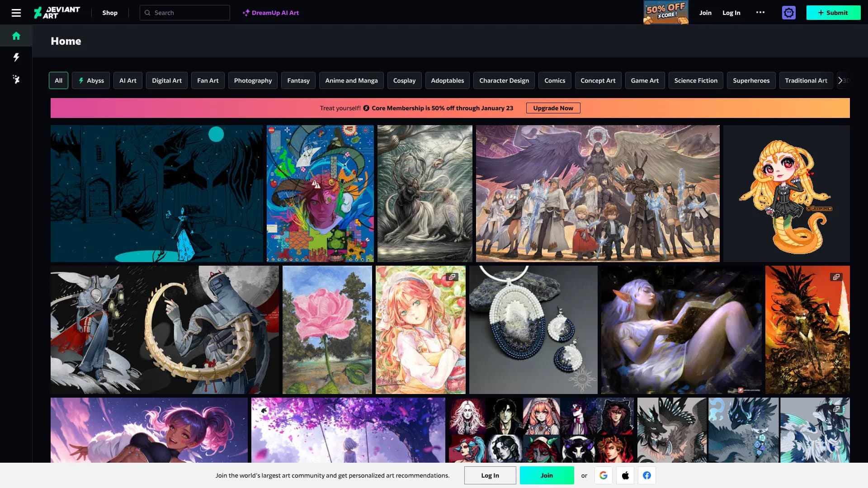Click the 50% off Core promo banner
Image resolution: width=868 pixels, height=488 pixels.
click(665, 13)
